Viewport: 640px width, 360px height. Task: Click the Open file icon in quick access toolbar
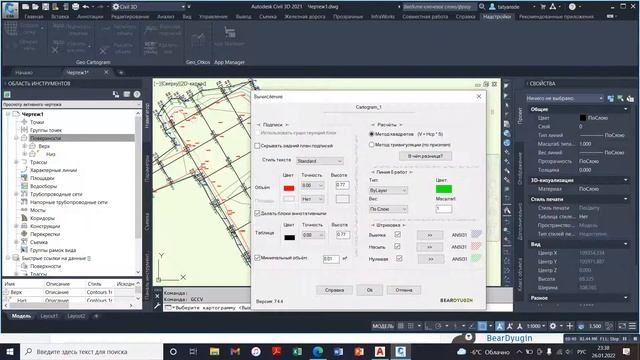35,7
